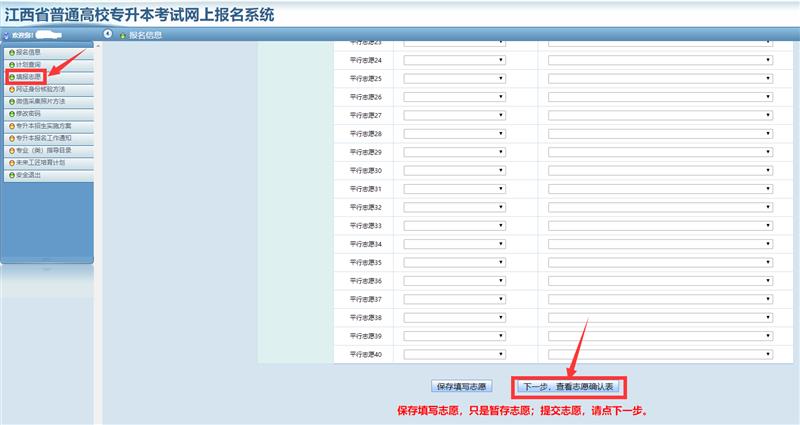
Task: Open first dropdown in 平行志愿40 row
Action: pos(455,354)
